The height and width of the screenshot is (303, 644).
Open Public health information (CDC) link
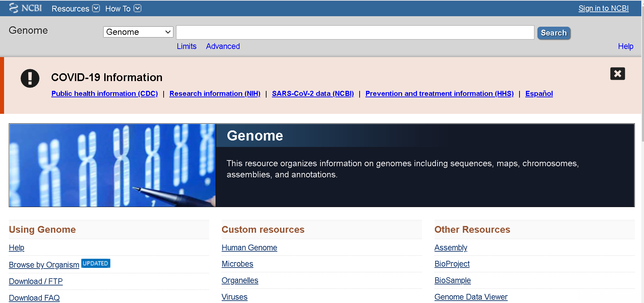point(105,94)
